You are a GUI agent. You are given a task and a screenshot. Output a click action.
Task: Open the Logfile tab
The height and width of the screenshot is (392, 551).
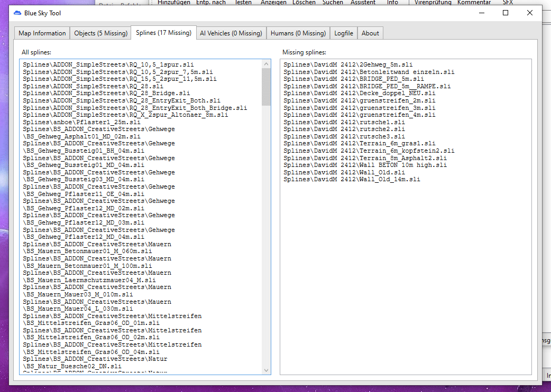tap(344, 33)
